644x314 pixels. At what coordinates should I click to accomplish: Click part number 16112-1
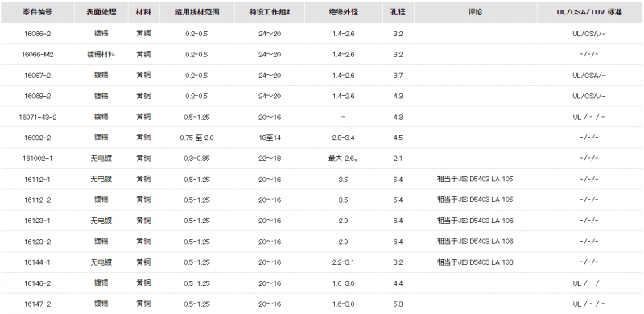coord(37,180)
